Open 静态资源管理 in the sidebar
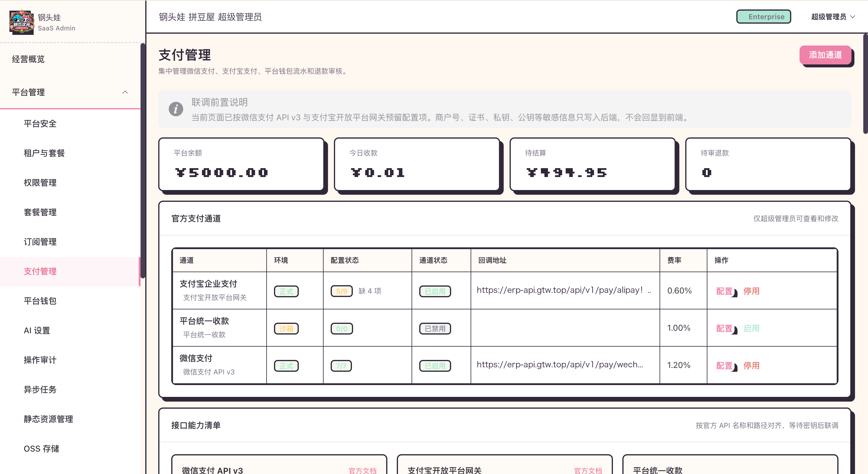 tap(70, 419)
